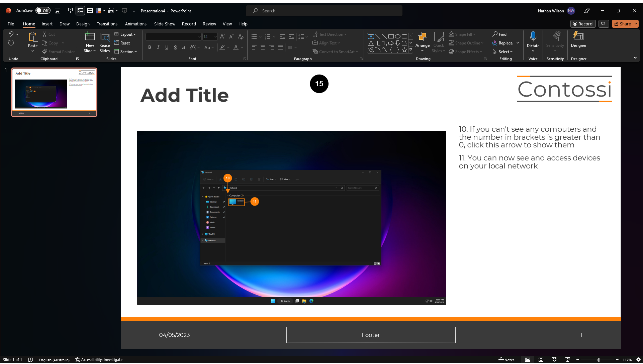The height and width of the screenshot is (364, 643).
Task: Toggle bold text formatting
Action: click(x=150, y=47)
